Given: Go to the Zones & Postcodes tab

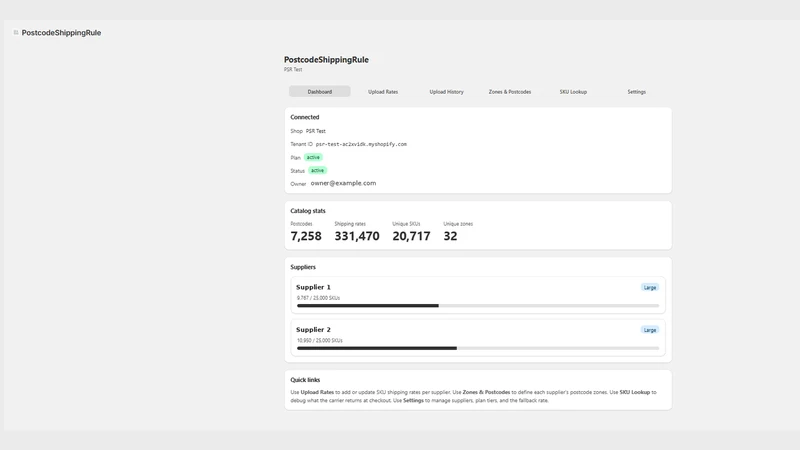Looking at the screenshot, I should point(510,92).
